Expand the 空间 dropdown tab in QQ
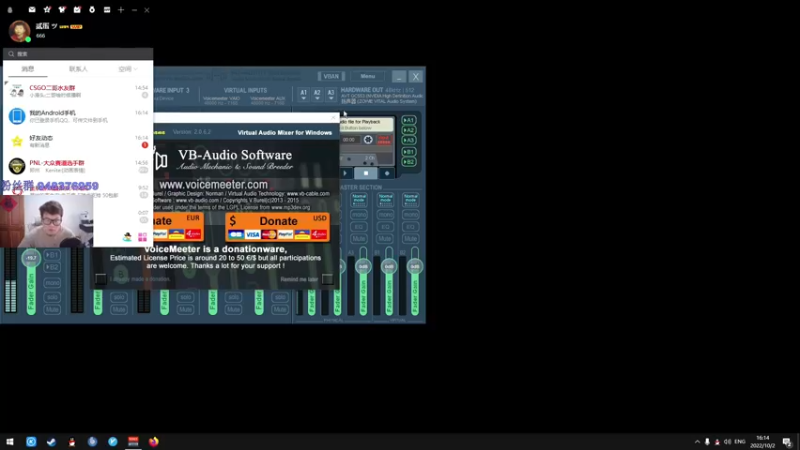Image resolution: width=800 pixels, height=450 pixels. click(127, 69)
